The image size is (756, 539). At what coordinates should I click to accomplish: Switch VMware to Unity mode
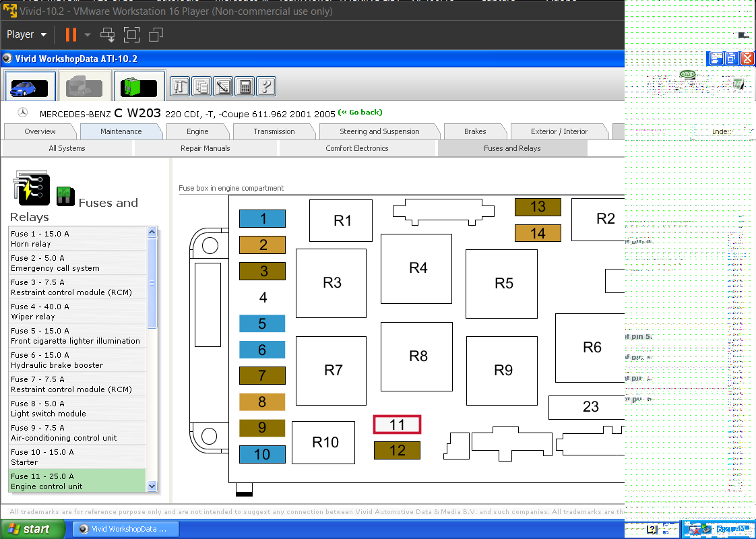[156, 34]
